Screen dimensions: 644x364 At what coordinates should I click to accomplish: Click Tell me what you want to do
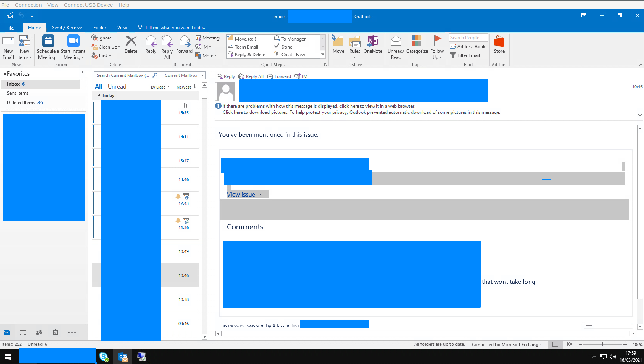click(172, 28)
